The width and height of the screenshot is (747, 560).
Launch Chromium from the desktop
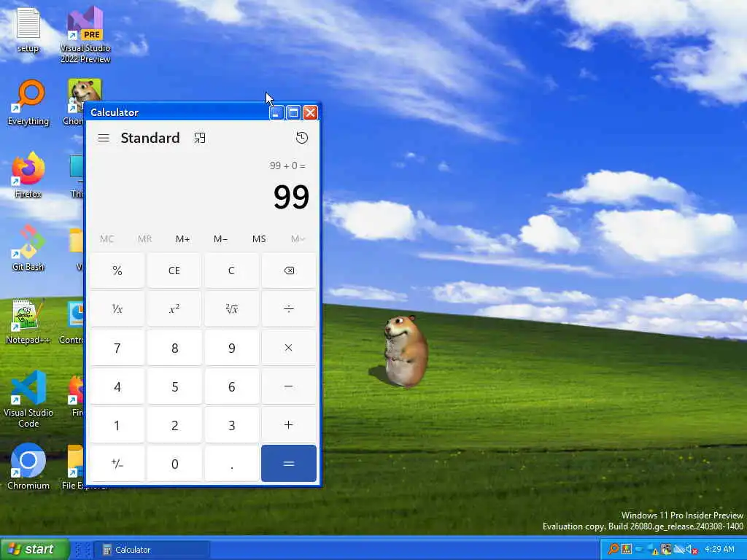click(28, 467)
